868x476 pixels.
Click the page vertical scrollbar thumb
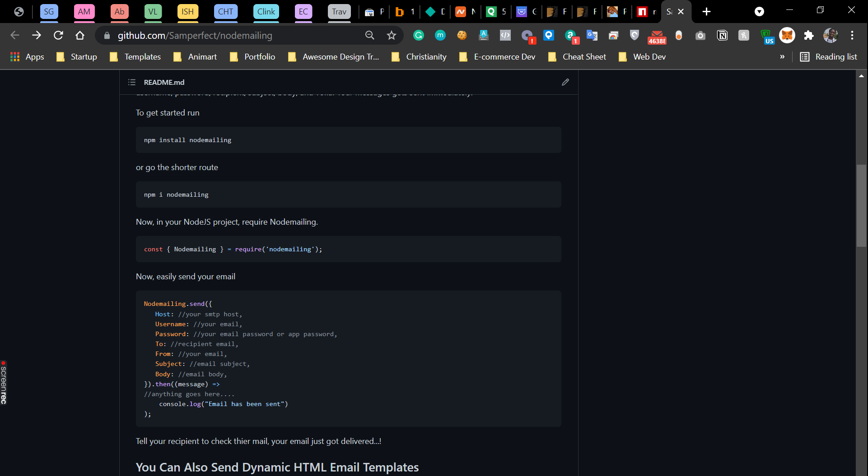[x=861, y=206]
